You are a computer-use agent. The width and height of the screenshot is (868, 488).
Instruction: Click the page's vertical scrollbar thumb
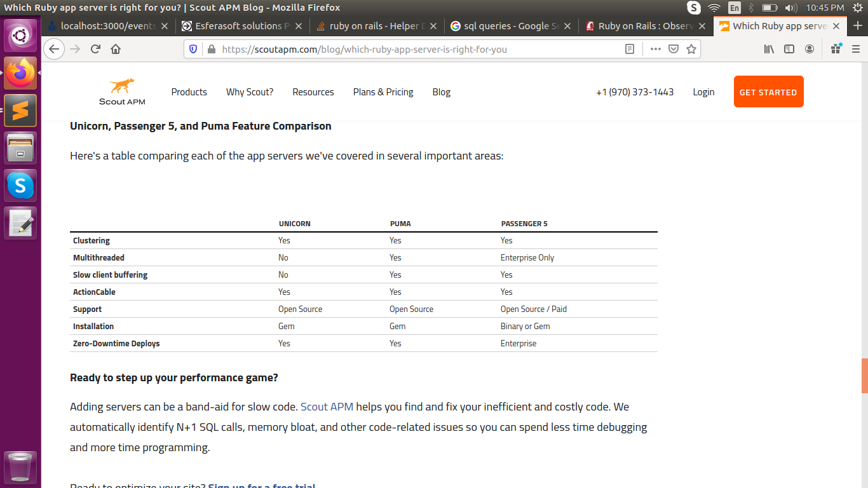coord(864,376)
